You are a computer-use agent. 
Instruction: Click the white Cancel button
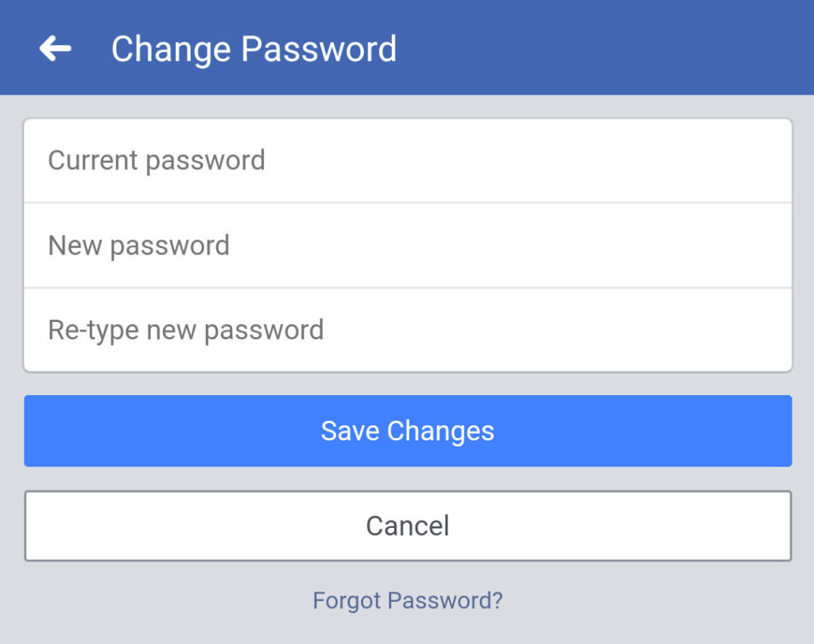tap(408, 526)
